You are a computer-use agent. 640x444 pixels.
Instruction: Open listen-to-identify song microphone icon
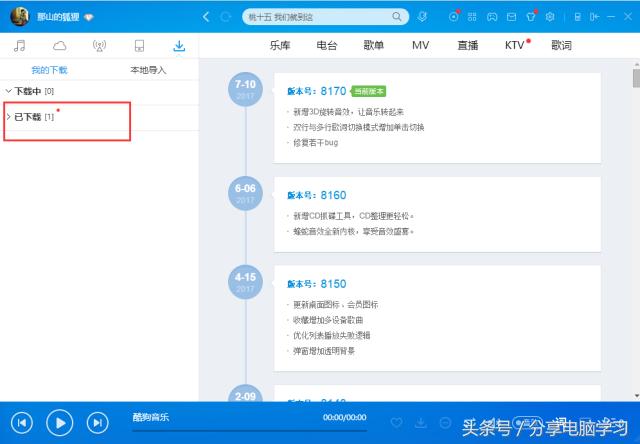[422, 17]
